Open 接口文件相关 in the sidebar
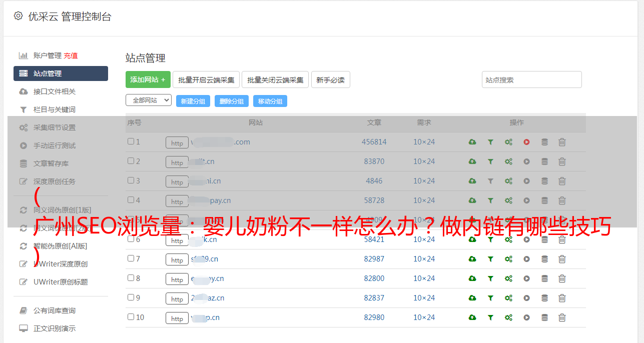 pyautogui.click(x=55, y=91)
